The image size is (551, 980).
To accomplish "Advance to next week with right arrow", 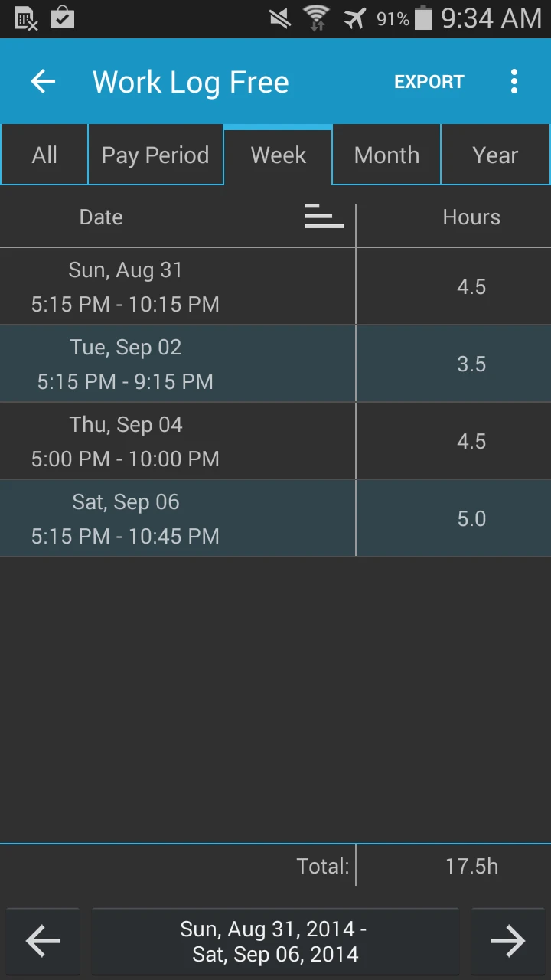I will (x=508, y=941).
